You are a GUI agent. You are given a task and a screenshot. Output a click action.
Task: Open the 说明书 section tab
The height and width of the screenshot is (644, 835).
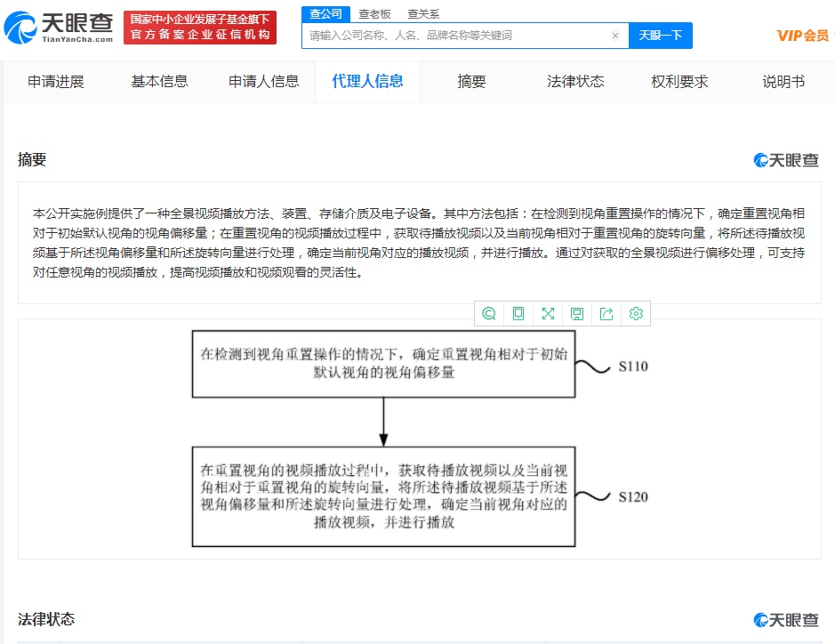(x=783, y=82)
